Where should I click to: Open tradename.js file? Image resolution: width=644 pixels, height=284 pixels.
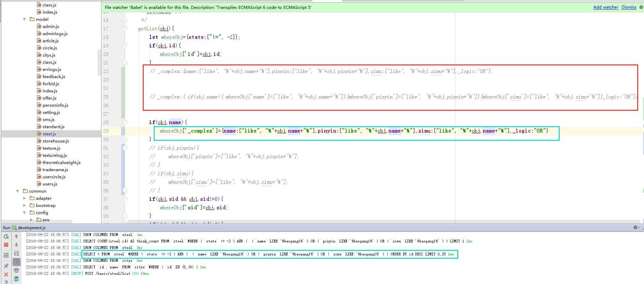[55, 170]
